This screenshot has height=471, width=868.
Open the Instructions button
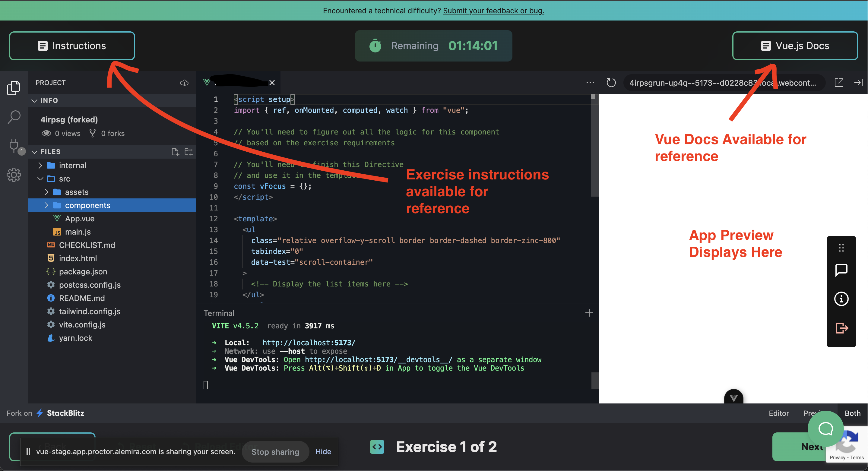point(72,46)
